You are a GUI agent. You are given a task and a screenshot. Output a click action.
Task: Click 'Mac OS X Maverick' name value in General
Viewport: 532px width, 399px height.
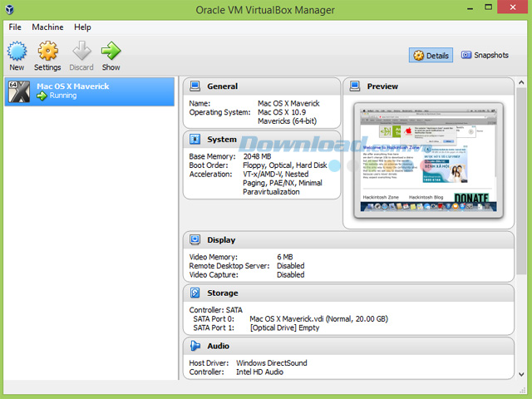[x=288, y=103]
